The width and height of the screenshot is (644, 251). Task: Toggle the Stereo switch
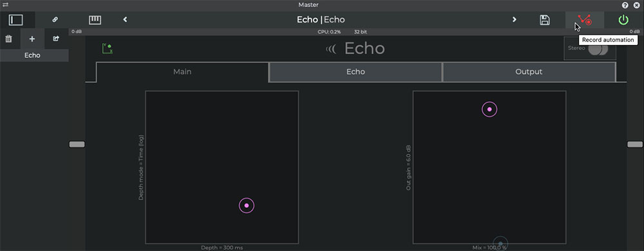[598, 49]
